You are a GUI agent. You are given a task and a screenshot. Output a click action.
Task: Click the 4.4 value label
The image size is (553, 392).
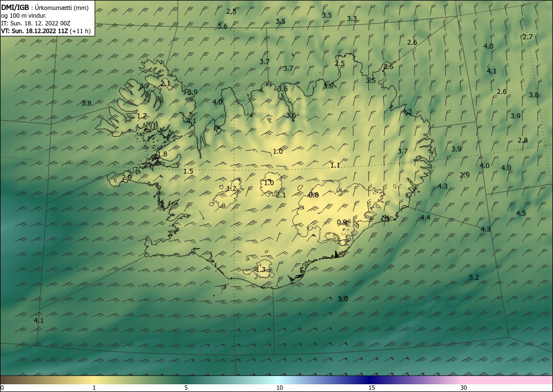click(x=425, y=217)
